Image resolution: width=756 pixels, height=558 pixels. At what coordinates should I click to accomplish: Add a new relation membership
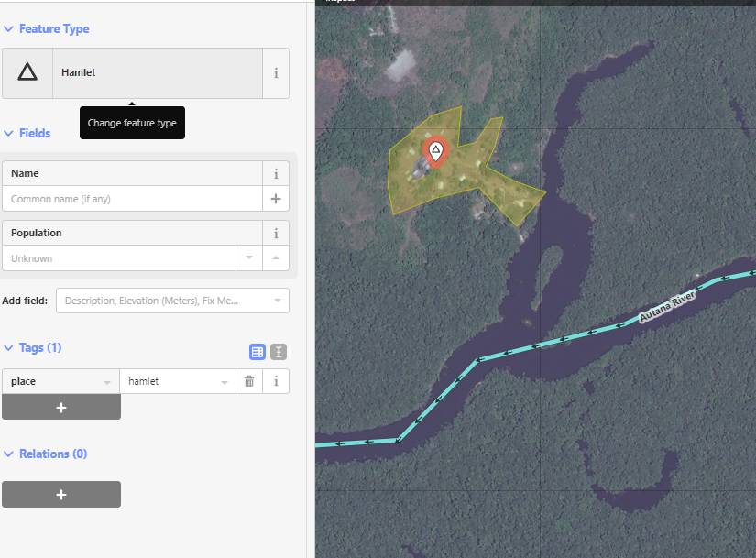pyautogui.click(x=61, y=495)
